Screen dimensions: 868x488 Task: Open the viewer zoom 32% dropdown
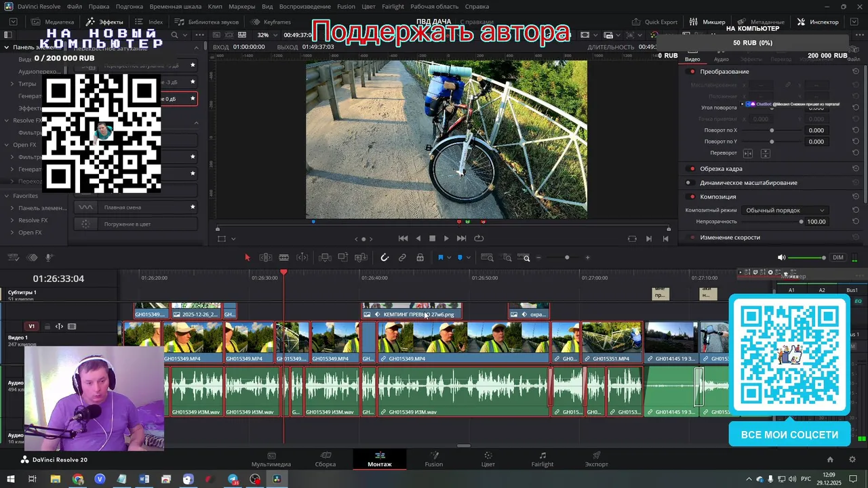point(267,35)
